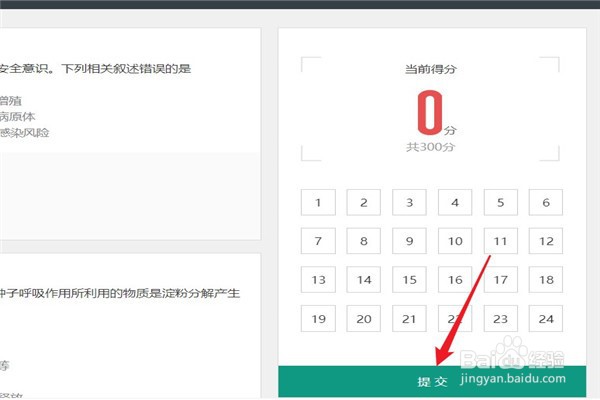This screenshot has height=400, width=600.
Task: Click the red 0 score value
Action: [430, 113]
